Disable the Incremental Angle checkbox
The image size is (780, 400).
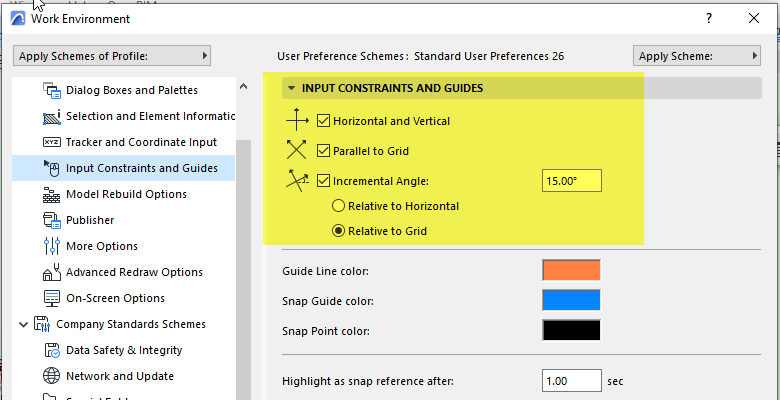[324, 181]
